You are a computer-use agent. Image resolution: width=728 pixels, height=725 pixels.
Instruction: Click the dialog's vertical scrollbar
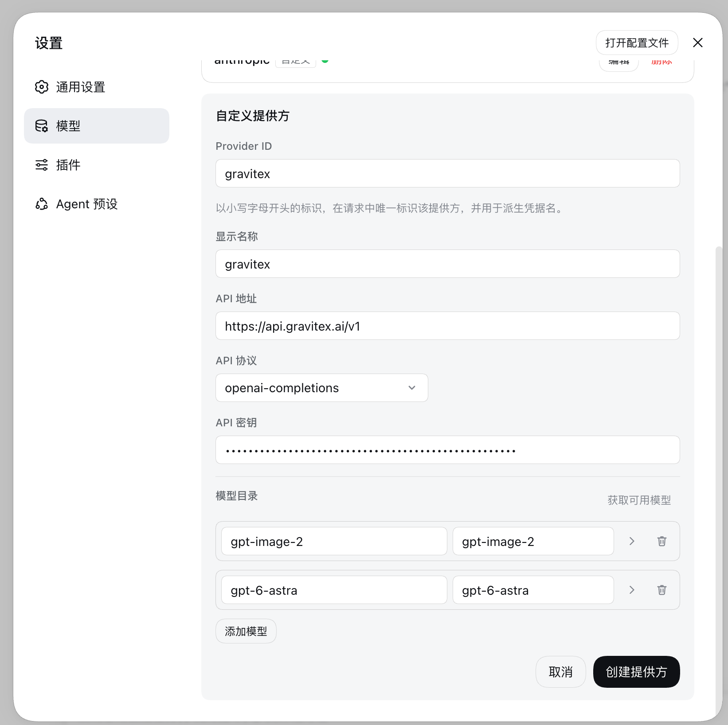pos(719,481)
